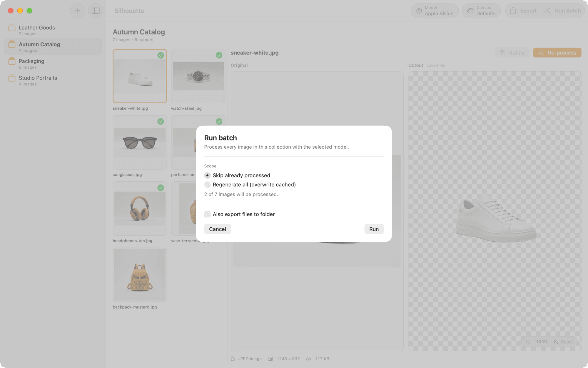Screen dimensions: 588x368
Task: Open the Studio Portraits collection
Action: point(53,80)
